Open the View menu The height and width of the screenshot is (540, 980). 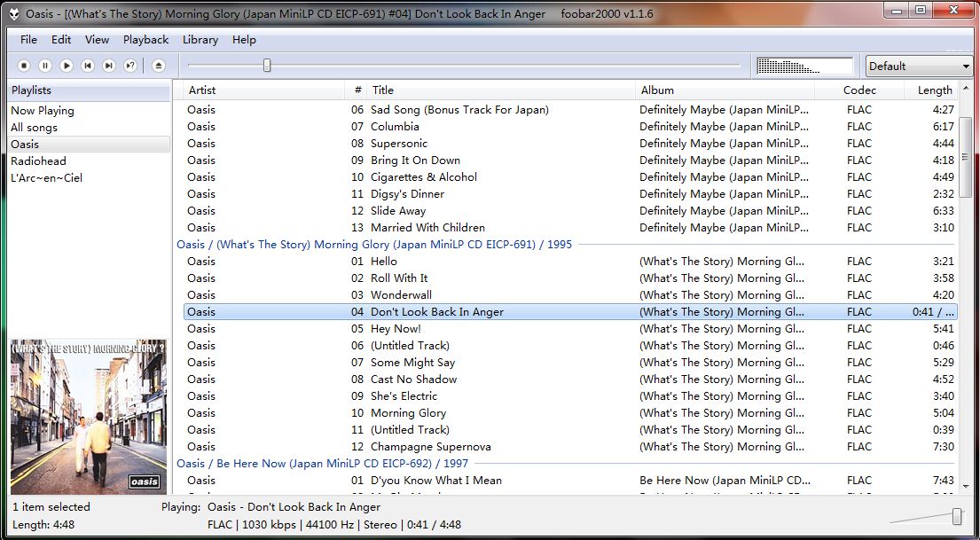tap(97, 39)
